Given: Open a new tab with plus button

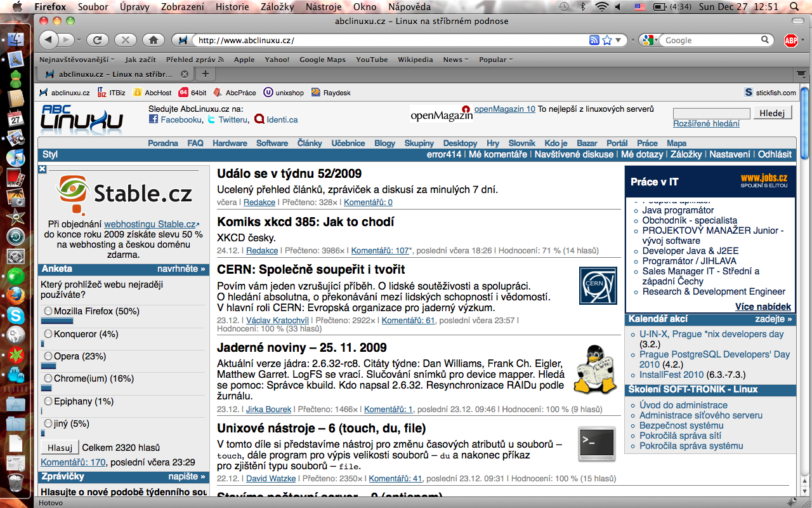Looking at the screenshot, I should click(x=204, y=74).
